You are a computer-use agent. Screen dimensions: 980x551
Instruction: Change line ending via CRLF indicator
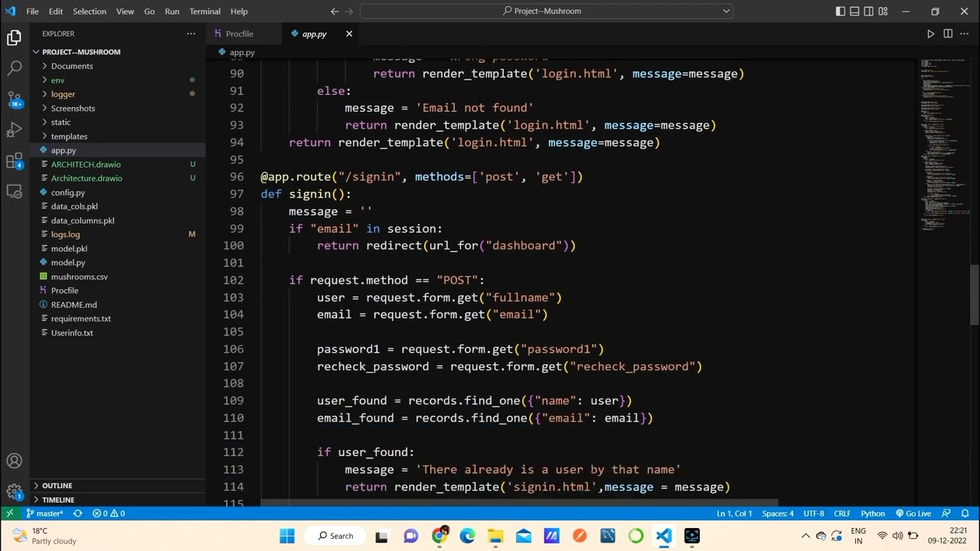[842, 514]
